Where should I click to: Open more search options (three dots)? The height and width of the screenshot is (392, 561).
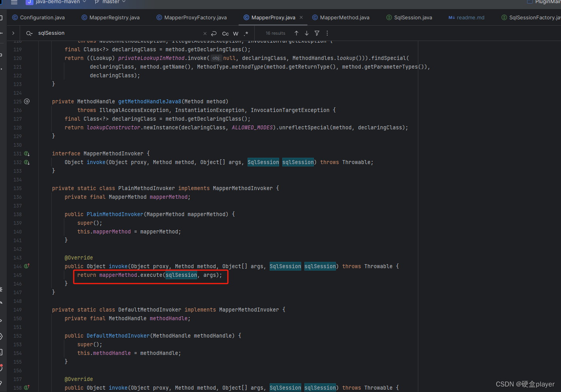327,33
